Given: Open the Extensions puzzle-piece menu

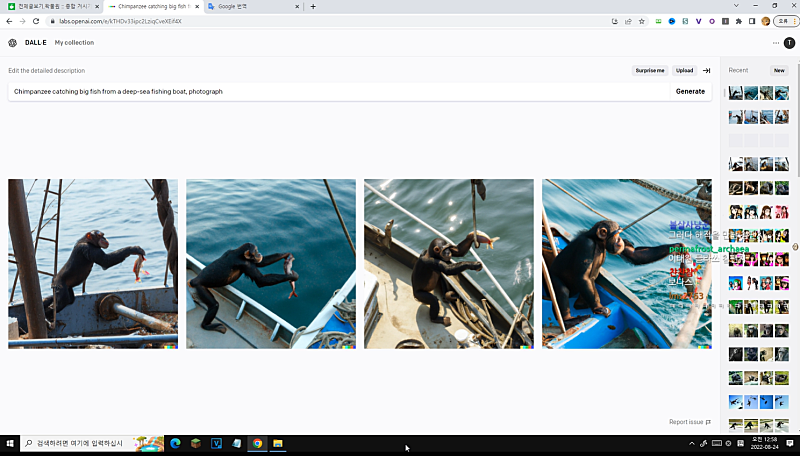Looking at the screenshot, I should click(739, 21).
